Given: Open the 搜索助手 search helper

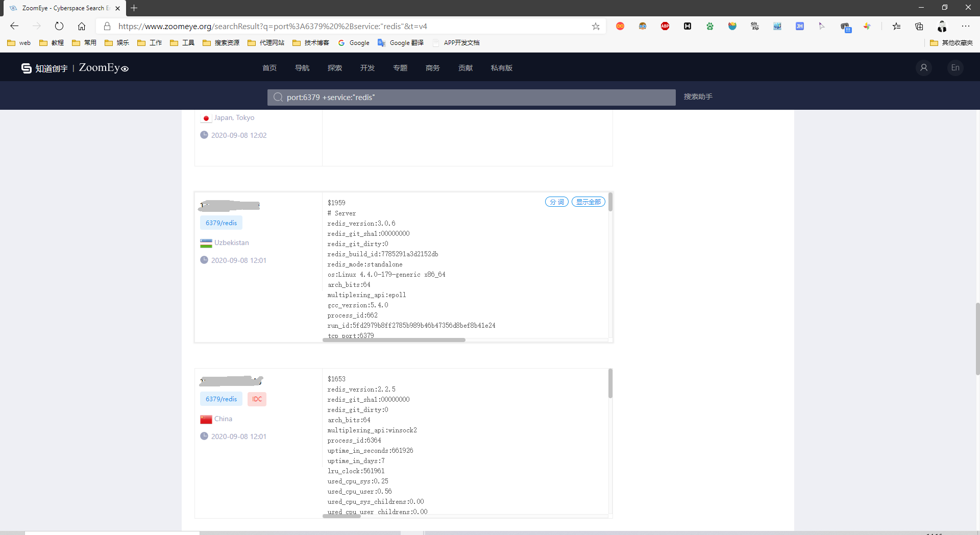Looking at the screenshot, I should (x=698, y=96).
